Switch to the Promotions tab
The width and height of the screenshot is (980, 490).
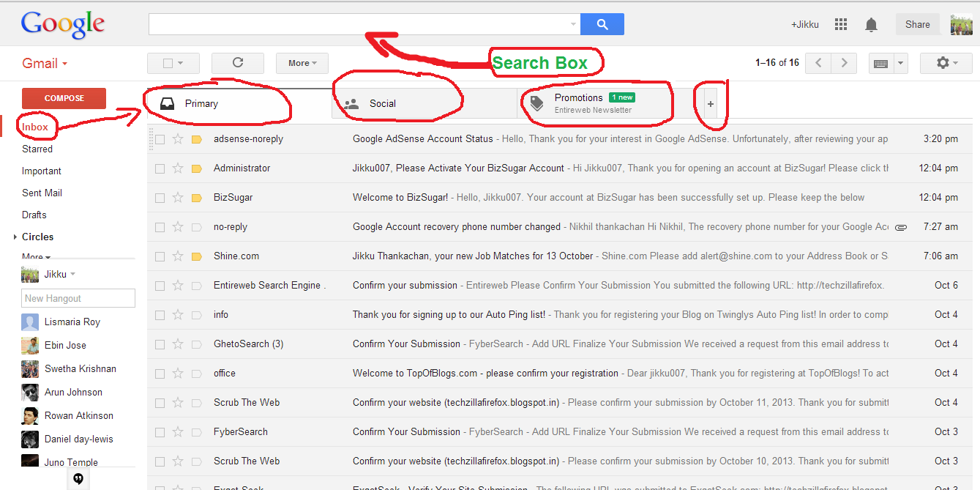pyautogui.click(x=609, y=104)
